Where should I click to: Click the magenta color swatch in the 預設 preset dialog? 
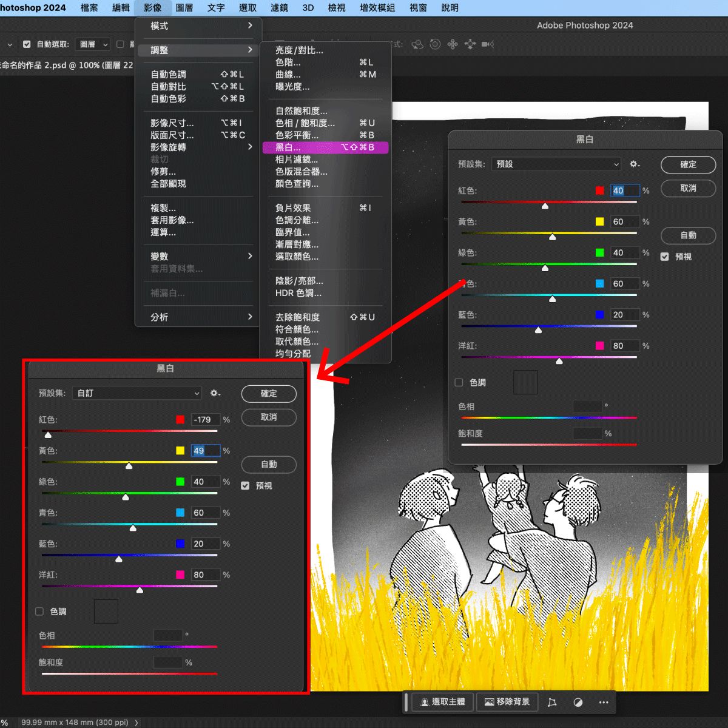click(600, 346)
